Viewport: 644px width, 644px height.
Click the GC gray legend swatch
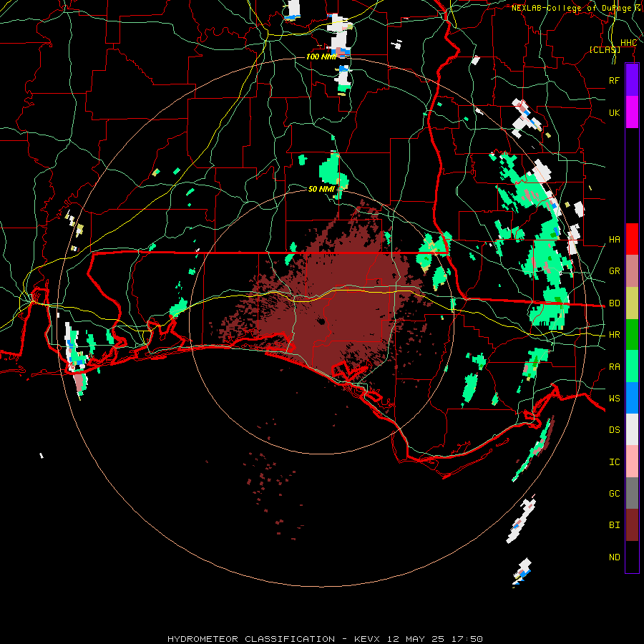click(632, 493)
